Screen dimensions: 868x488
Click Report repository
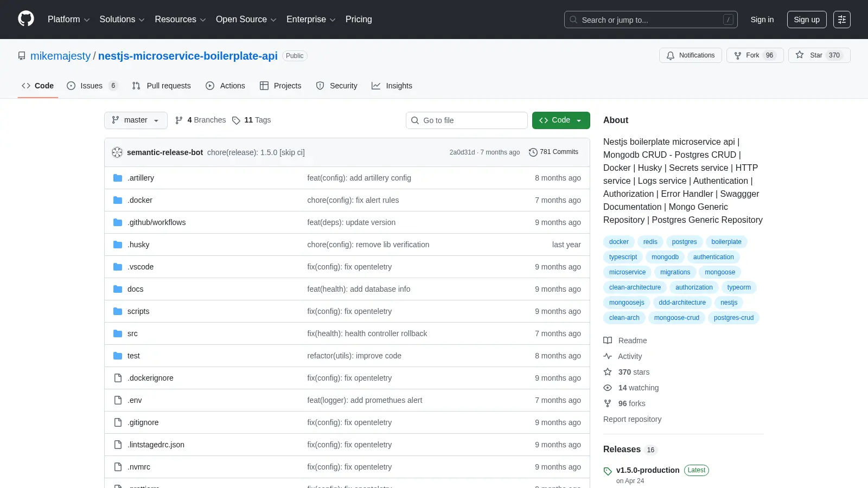click(632, 419)
